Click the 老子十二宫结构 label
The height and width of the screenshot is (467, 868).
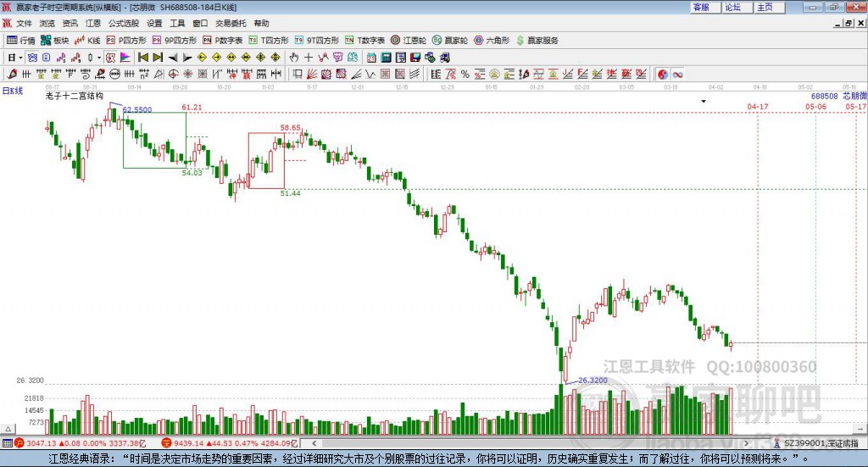(x=75, y=96)
